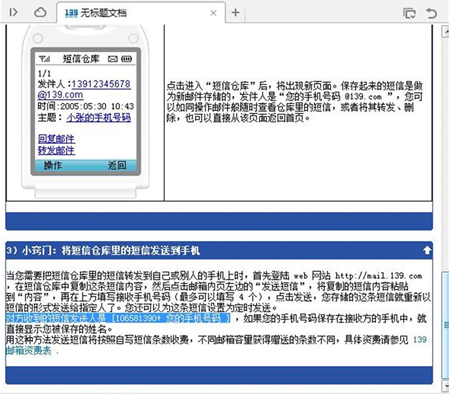The height and width of the screenshot is (394, 449).
Task: Click the phone screen title 短信仓库
Action: (x=81, y=59)
